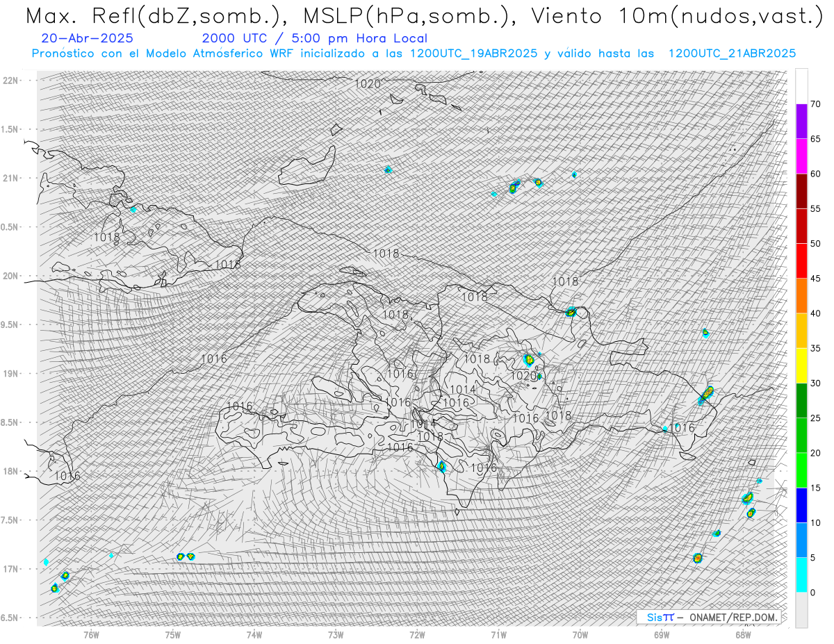This screenshot has height=644, width=834.
Task: Select the dark red 55-60 colorbar segment
Action: click(x=801, y=191)
